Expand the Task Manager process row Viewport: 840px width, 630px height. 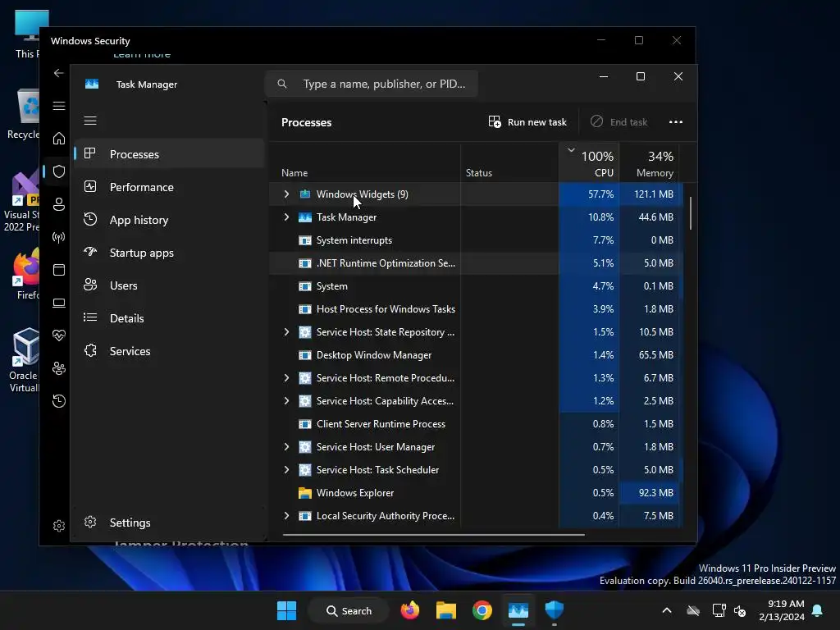(286, 217)
